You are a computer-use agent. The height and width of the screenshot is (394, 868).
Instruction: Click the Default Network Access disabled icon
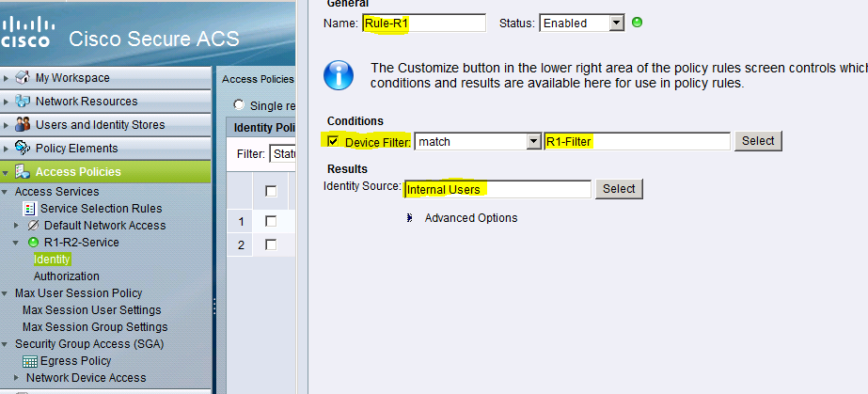click(x=33, y=226)
